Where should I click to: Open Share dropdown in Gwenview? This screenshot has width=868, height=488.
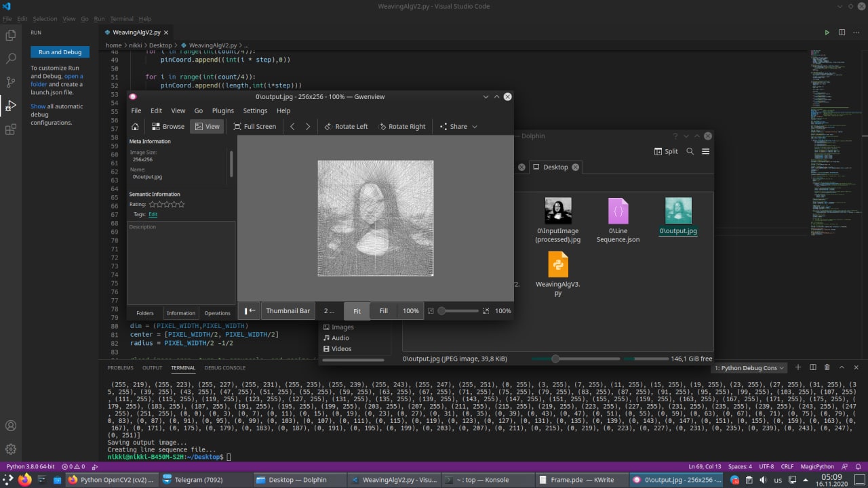(x=459, y=127)
